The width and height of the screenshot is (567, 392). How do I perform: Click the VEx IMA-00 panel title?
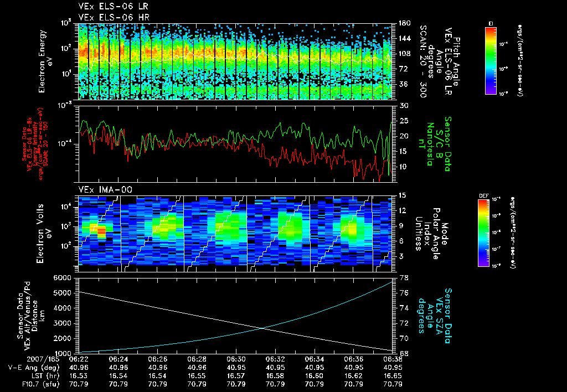(105, 189)
